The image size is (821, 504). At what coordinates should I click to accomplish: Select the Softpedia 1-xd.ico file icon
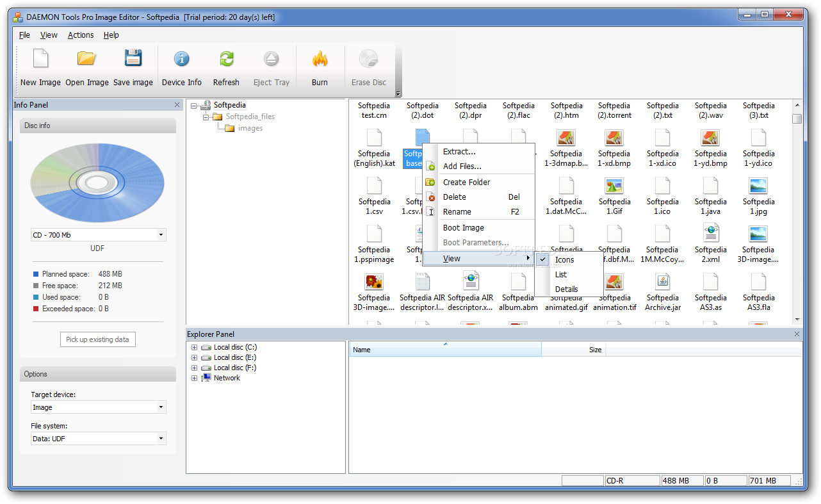point(662,138)
